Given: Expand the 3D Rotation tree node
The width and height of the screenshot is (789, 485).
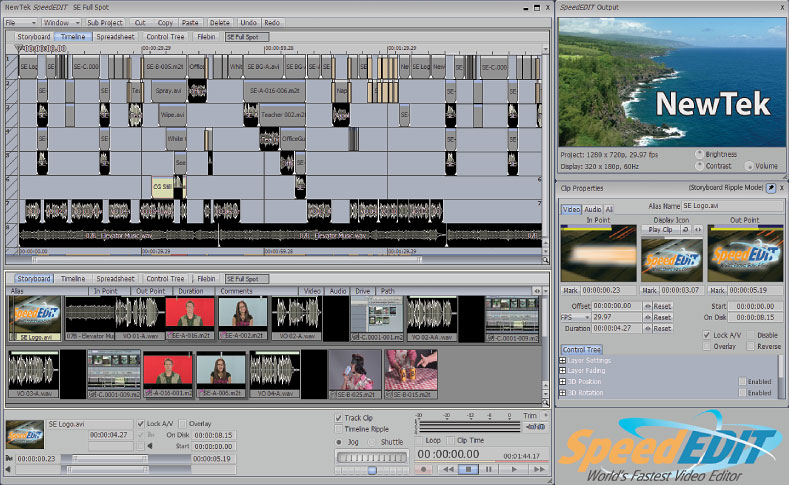Looking at the screenshot, I should pyautogui.click(x=563, y=392).
